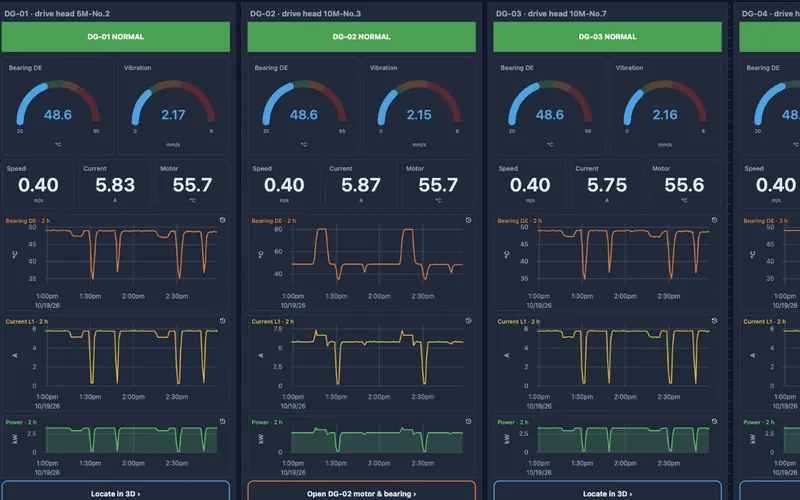Click the time-range icon on DG-03 Power chart
800x500 pixels.
click(x=714, y=421)
